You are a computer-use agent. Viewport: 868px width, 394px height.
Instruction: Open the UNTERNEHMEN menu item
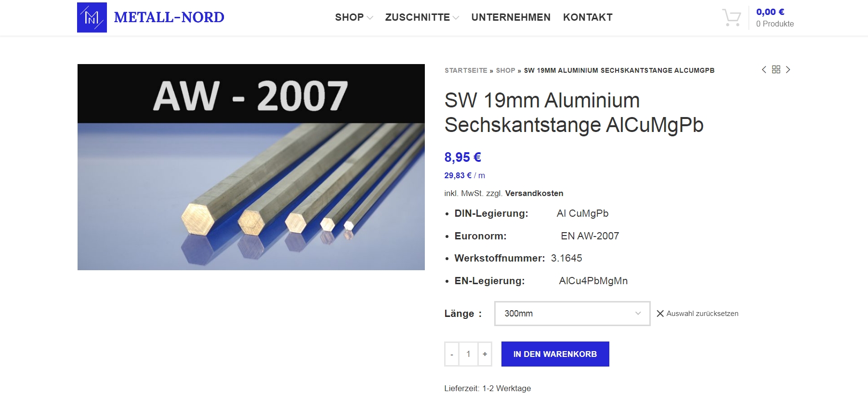(511, 17)
